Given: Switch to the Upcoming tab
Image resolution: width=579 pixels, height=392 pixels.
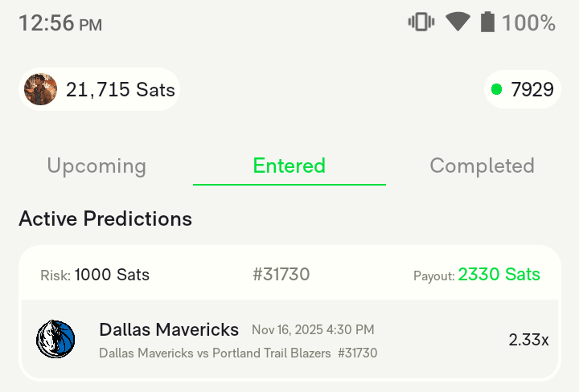Looking at the screenshot, I should (96, 166).
